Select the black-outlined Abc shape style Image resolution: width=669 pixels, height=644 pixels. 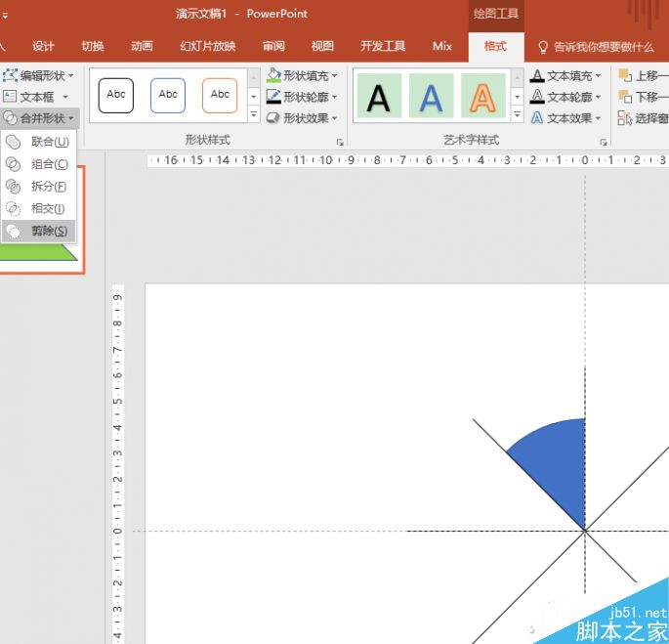[x=116, y=95]
